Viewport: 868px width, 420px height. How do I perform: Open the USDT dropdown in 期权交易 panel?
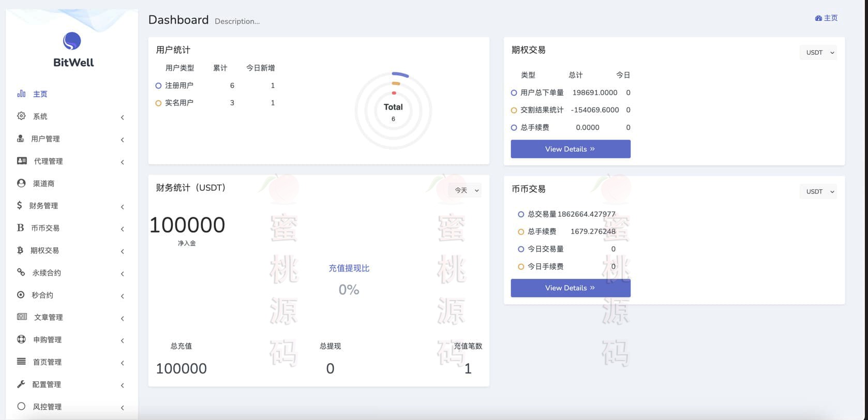818,53
